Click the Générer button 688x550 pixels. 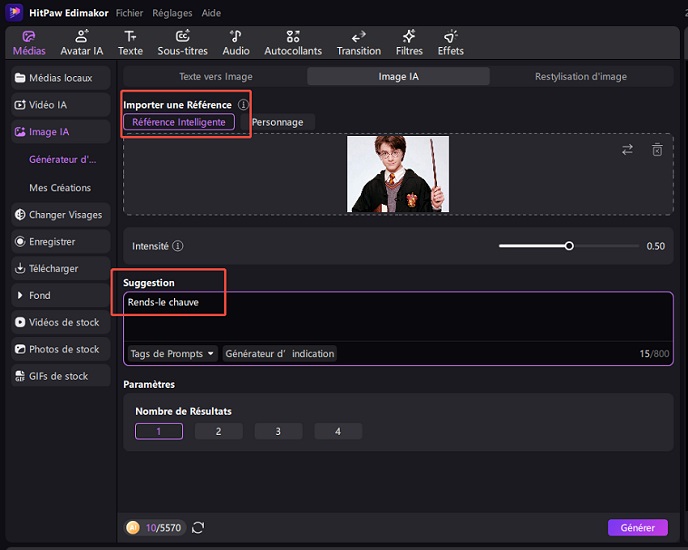[638, 528]
